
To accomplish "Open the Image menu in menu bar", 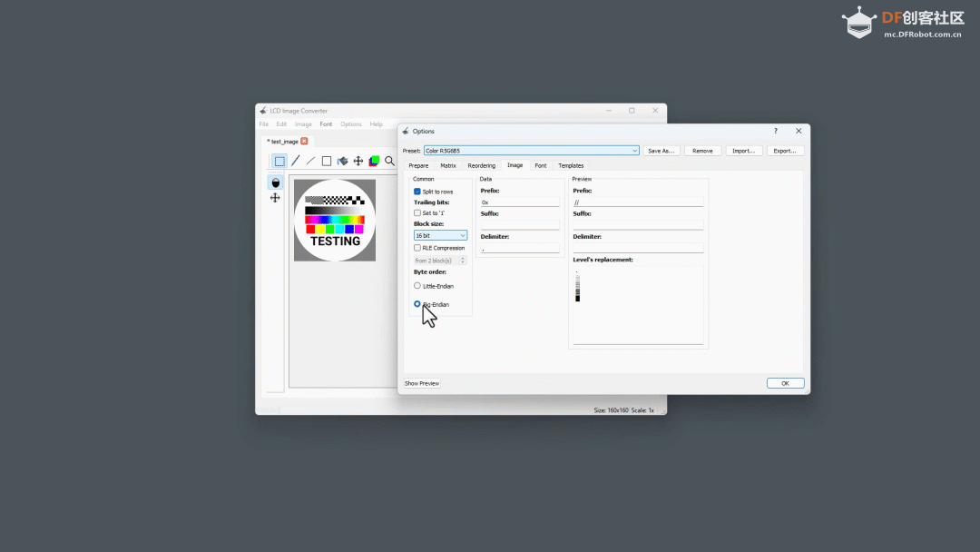I will pyautogui.click(x=303, y=124).
